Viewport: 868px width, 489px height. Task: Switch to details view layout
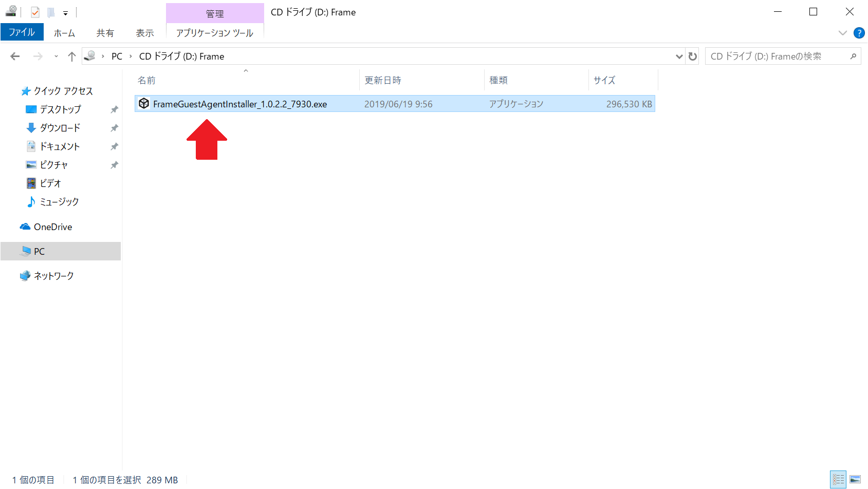838,480
